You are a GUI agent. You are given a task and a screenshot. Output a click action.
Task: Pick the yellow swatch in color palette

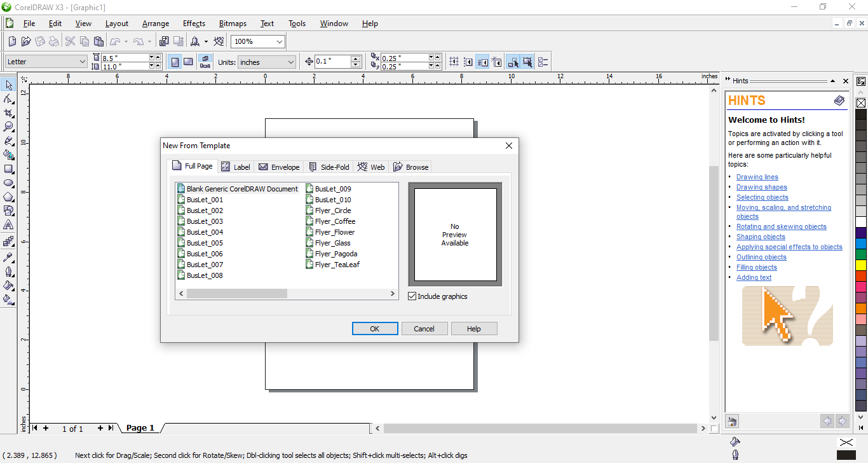861,265
